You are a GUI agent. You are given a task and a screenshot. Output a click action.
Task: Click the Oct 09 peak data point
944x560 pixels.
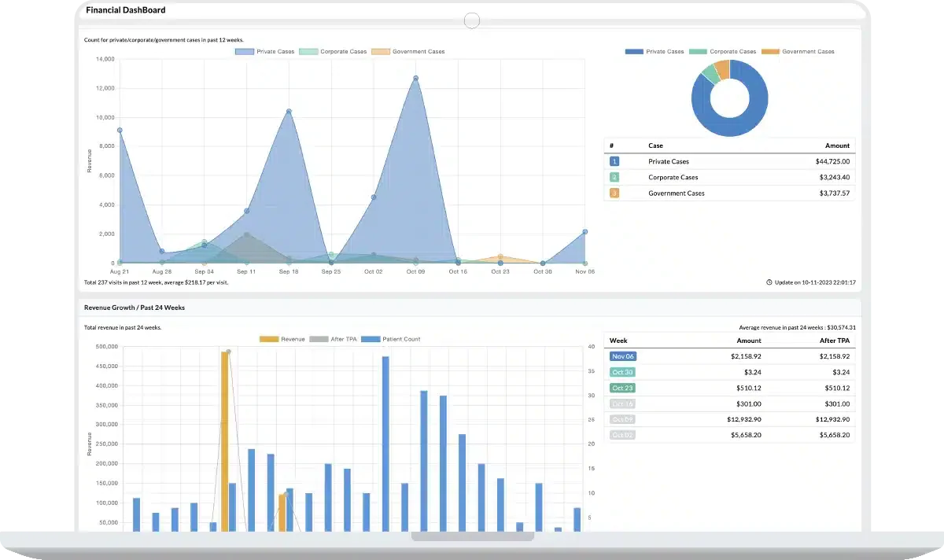tap(415, 78)
